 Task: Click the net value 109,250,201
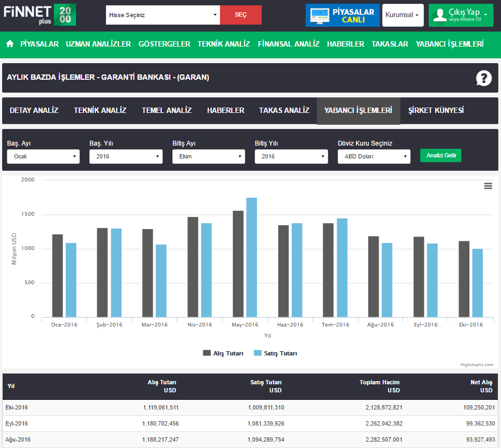479,407
